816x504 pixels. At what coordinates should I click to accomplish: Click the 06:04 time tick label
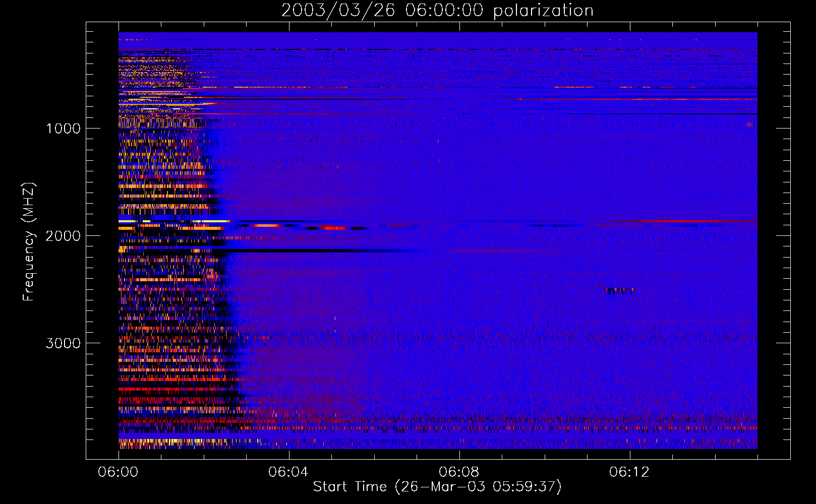pyautogui.click(x=288, y=472)
